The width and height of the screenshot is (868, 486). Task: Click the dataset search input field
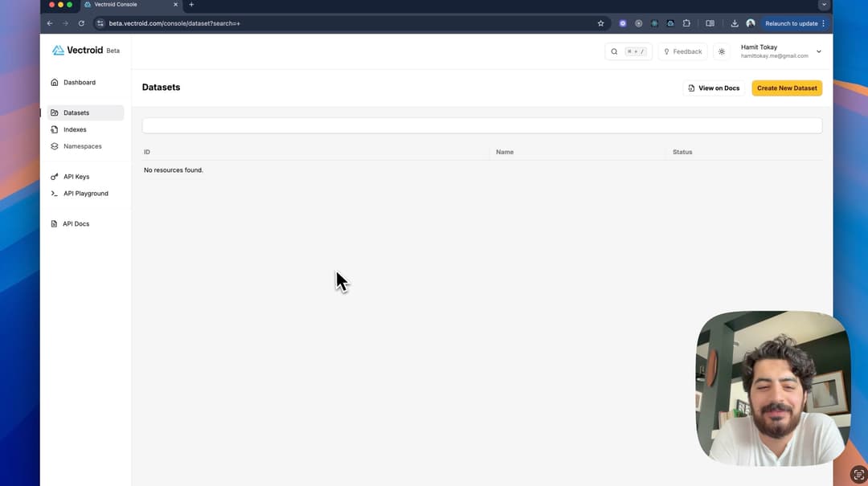[x=482, y=125]
